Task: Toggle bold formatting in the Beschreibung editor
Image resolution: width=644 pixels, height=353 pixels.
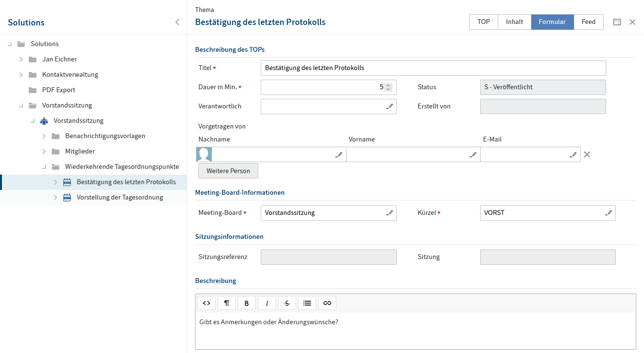Action: click(247, 303)
